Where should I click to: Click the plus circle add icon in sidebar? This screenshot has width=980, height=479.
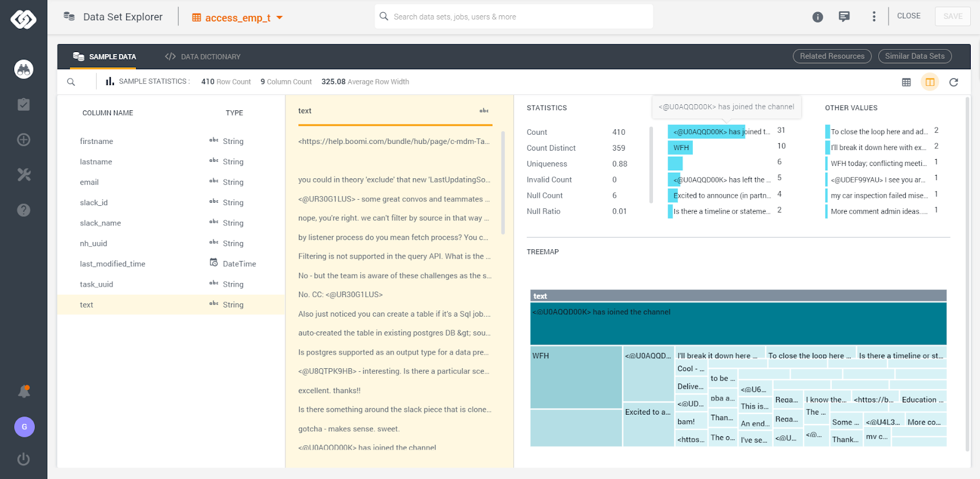click(x=23, y=140)
